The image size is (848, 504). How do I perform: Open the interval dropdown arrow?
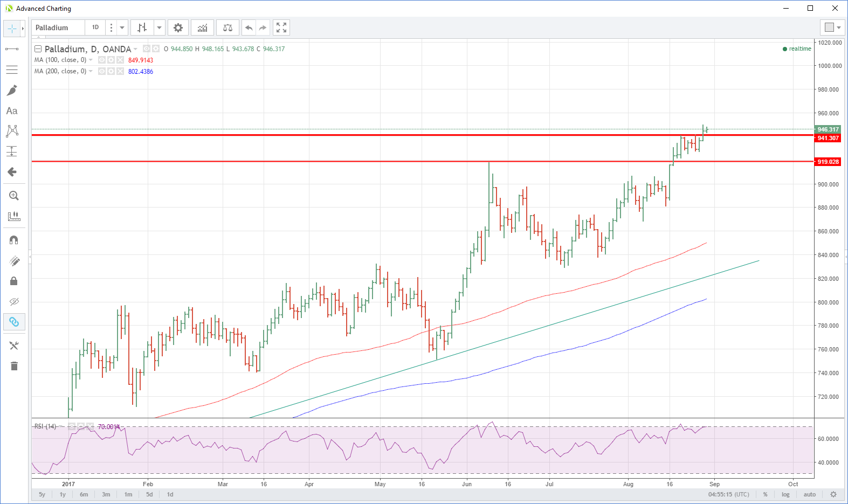(x=122, y=27)
